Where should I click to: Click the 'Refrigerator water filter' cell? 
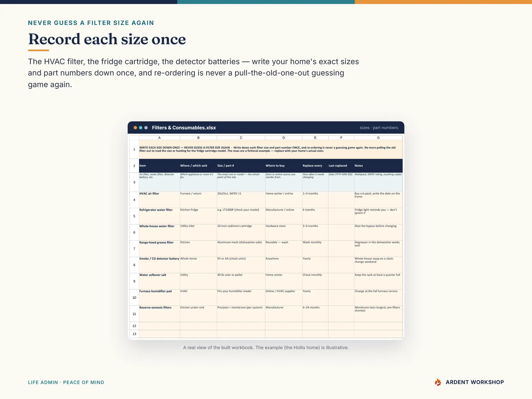[x=160, y=216]
